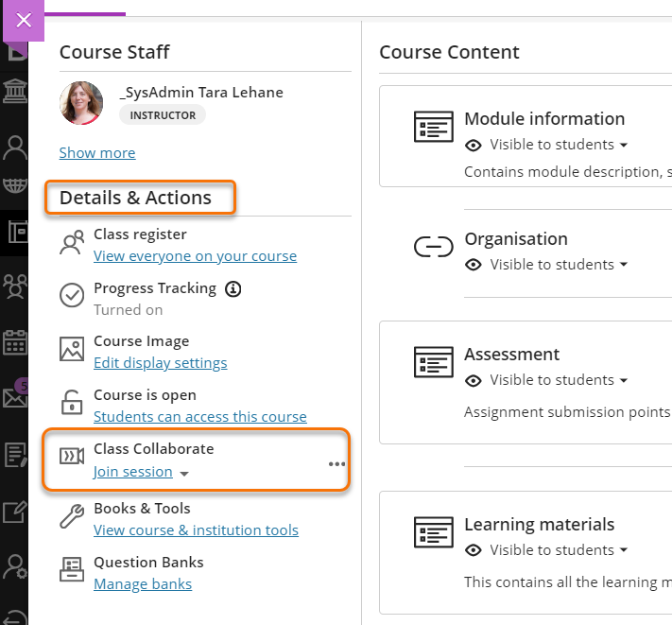The height and width of the screenshot is (625, 672).
Task: Toggle Organisation eye visibility icon
Action: 474,265
